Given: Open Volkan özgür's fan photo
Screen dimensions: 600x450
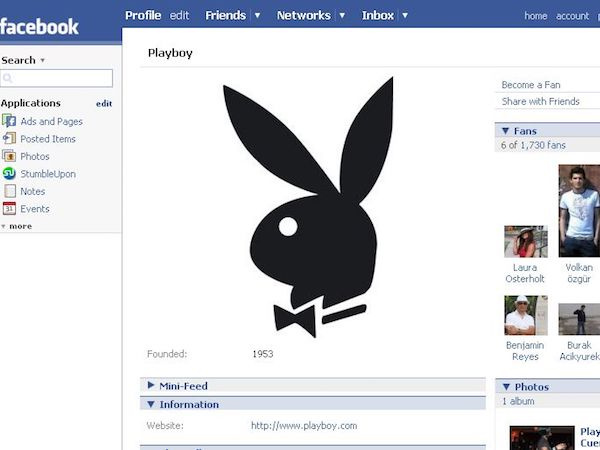Looking at the screenshot, I should (579, 211).
